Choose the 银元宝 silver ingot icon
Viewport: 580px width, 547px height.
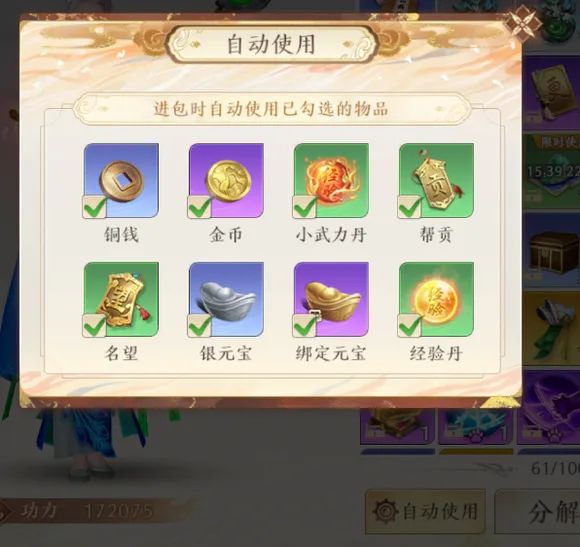point(226,299)
